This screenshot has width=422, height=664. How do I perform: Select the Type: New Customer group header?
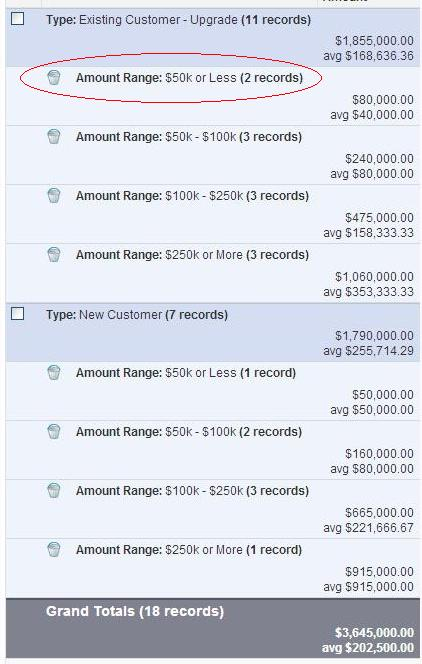213,332
